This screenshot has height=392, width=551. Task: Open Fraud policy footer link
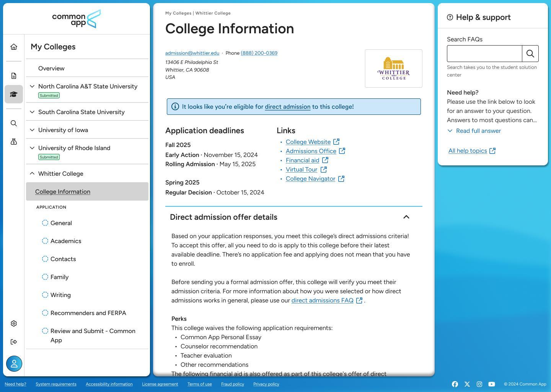click(x=232, y=384)
